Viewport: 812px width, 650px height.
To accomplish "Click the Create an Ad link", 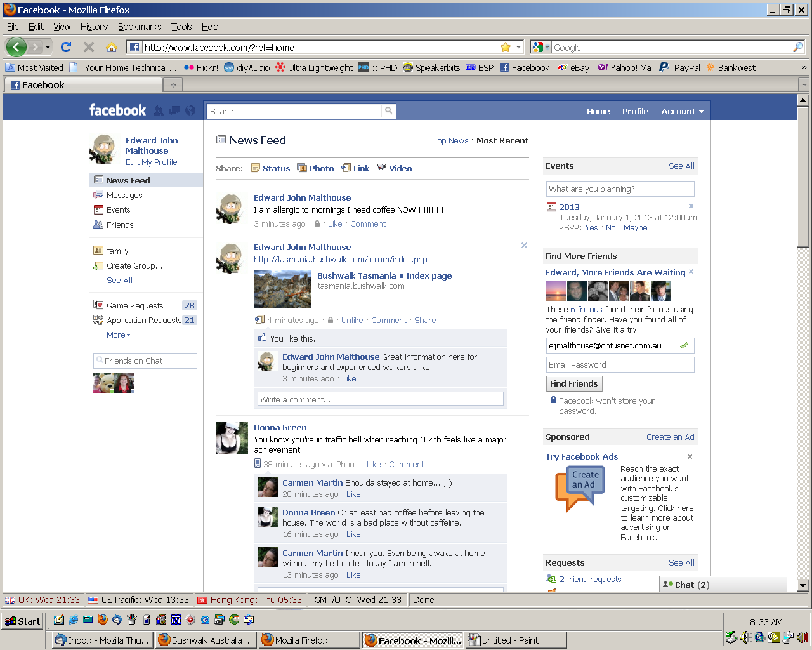I will coord(671,437).
